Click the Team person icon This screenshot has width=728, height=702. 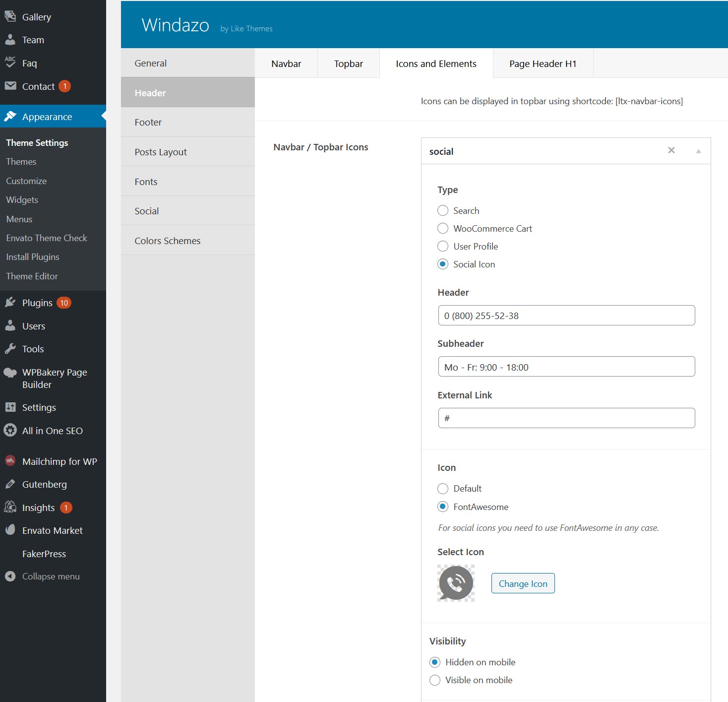point(10,40)
